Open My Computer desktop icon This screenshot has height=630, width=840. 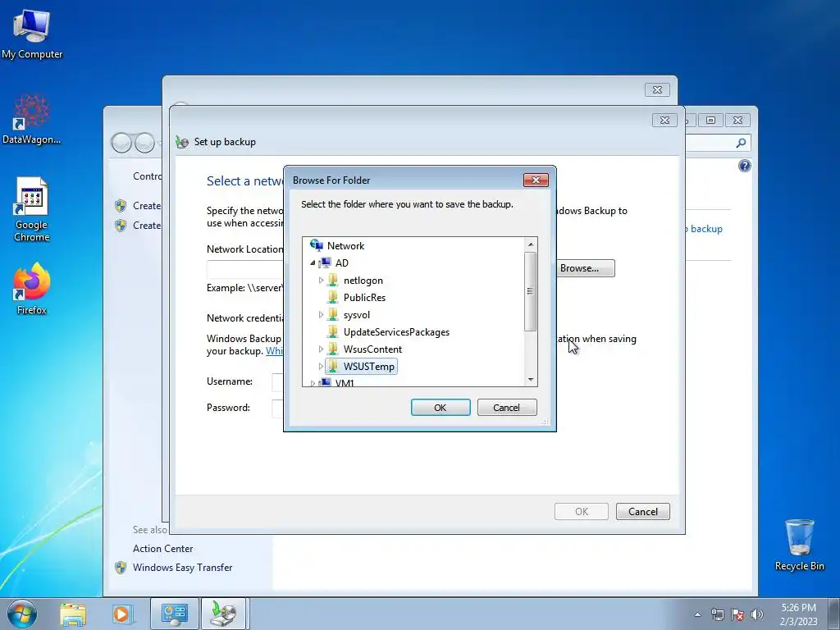pyautogui.click(x=32, y=34)
